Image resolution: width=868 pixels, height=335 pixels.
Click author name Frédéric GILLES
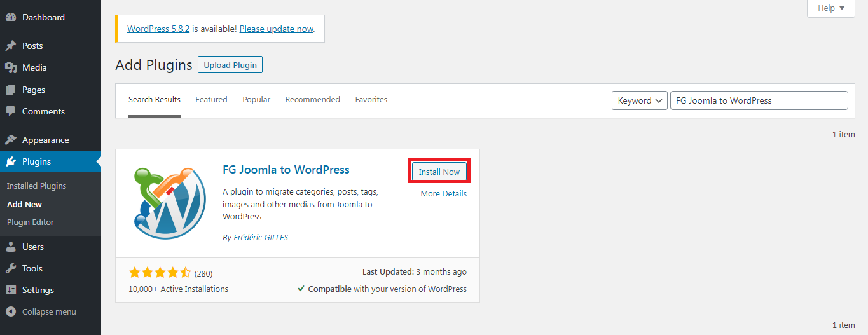(261, 238)
